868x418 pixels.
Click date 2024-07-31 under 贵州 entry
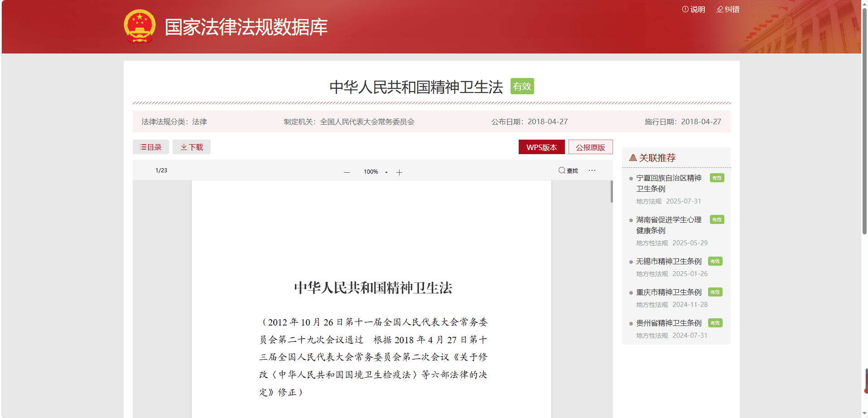[690, 335]
